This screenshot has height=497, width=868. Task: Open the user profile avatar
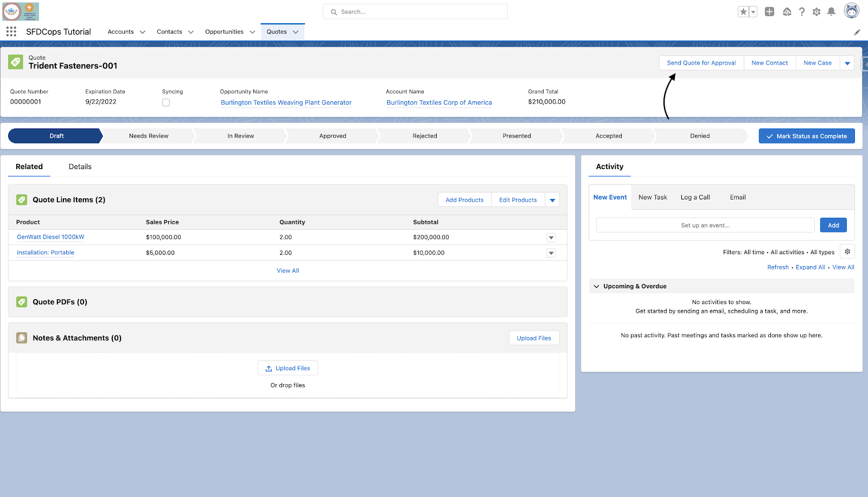(x=852, y=11)
